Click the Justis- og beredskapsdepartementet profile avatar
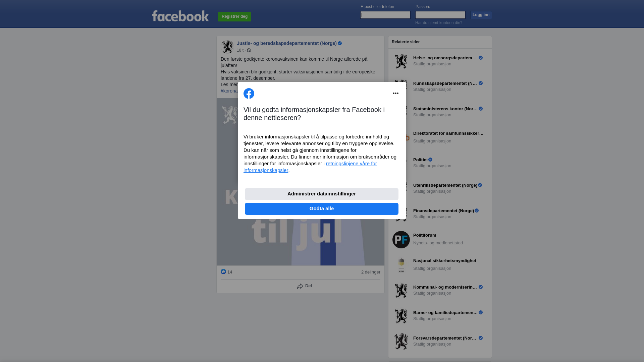The image size is (644, 362). point(227,47)
